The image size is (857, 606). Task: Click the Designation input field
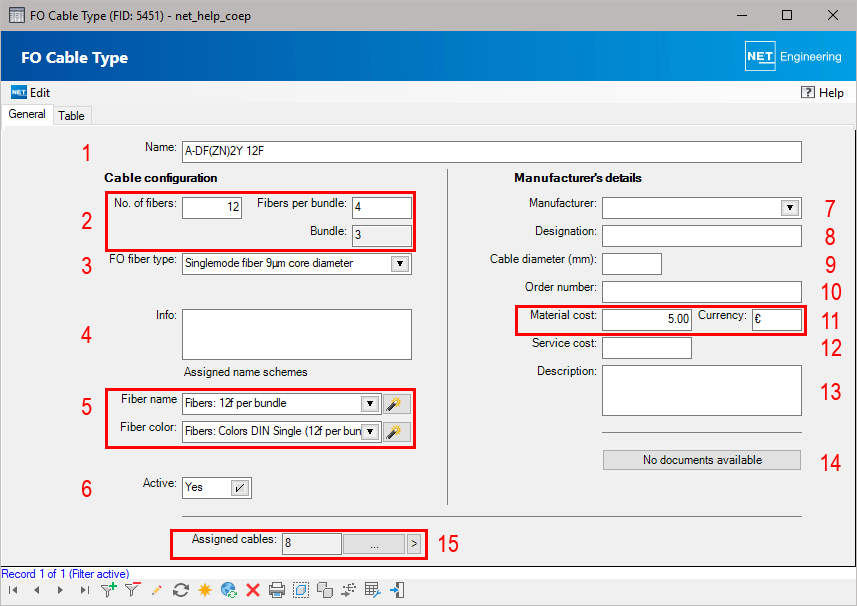coord(702,236)
